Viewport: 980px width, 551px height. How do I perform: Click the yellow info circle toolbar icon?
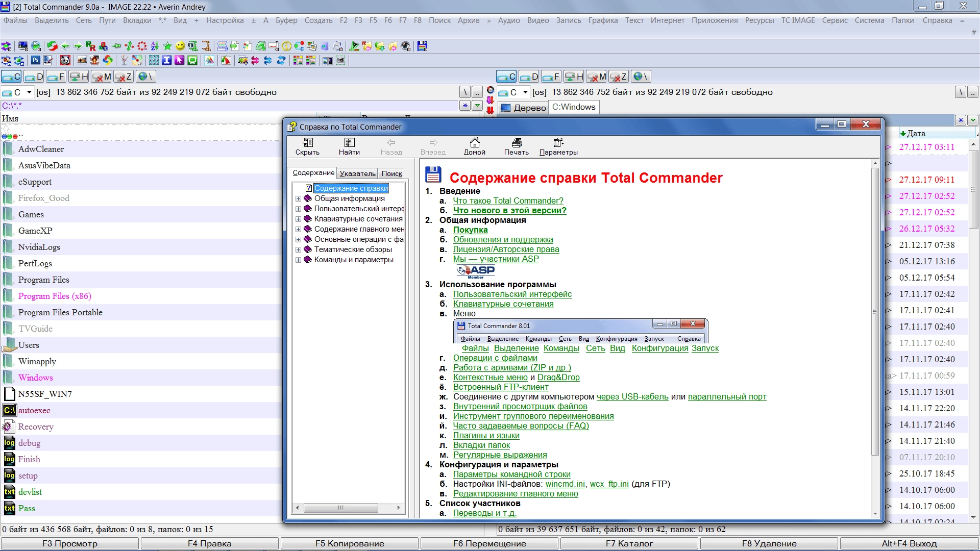tap(286, 46)
